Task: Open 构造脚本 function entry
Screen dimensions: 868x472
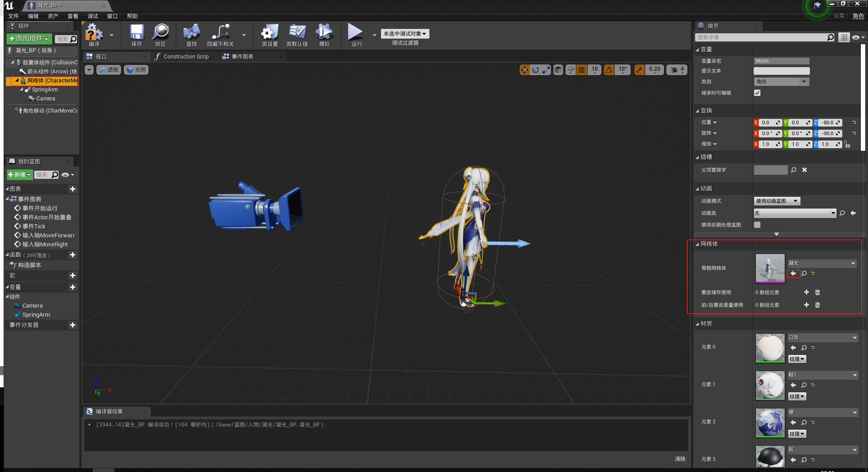Action: pyautogui.click(x=29, y=265)
